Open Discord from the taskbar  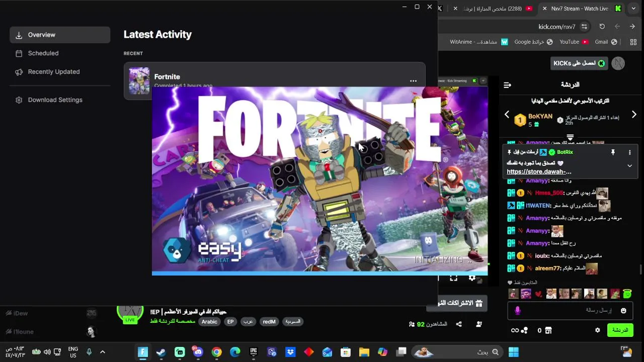coord(198,352)
